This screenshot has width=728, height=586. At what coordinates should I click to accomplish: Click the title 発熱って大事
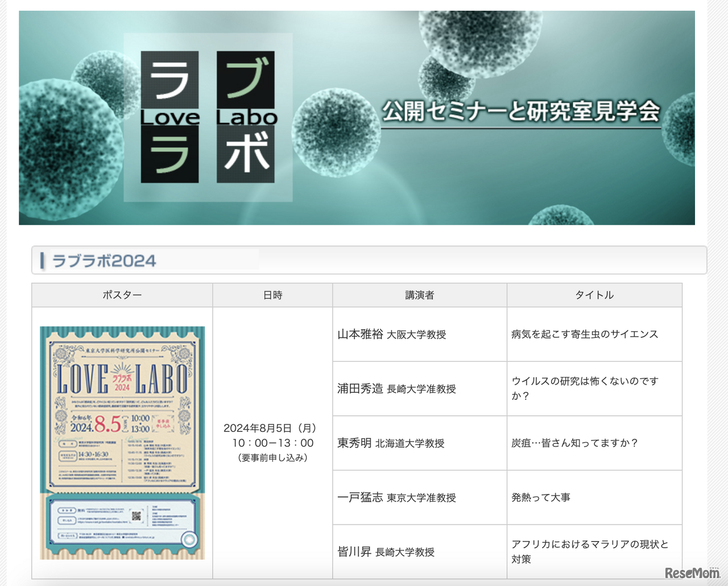(x=541, y=497)
